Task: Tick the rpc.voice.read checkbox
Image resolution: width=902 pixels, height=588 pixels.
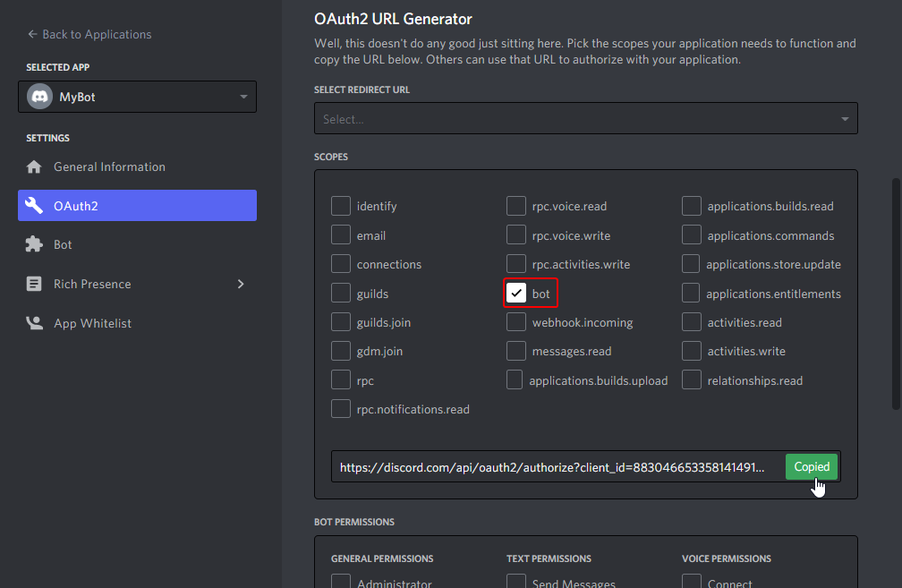Action: pyautogui.click(x=516, y=206)
